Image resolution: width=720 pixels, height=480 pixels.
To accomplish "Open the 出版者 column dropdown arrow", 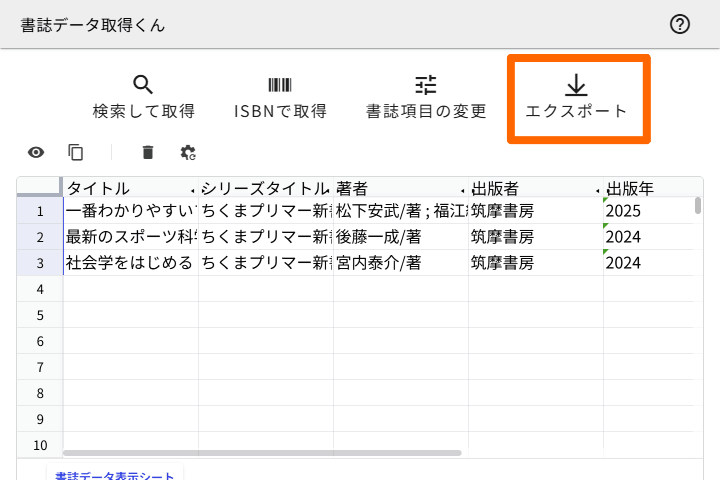I will (597, 190).
